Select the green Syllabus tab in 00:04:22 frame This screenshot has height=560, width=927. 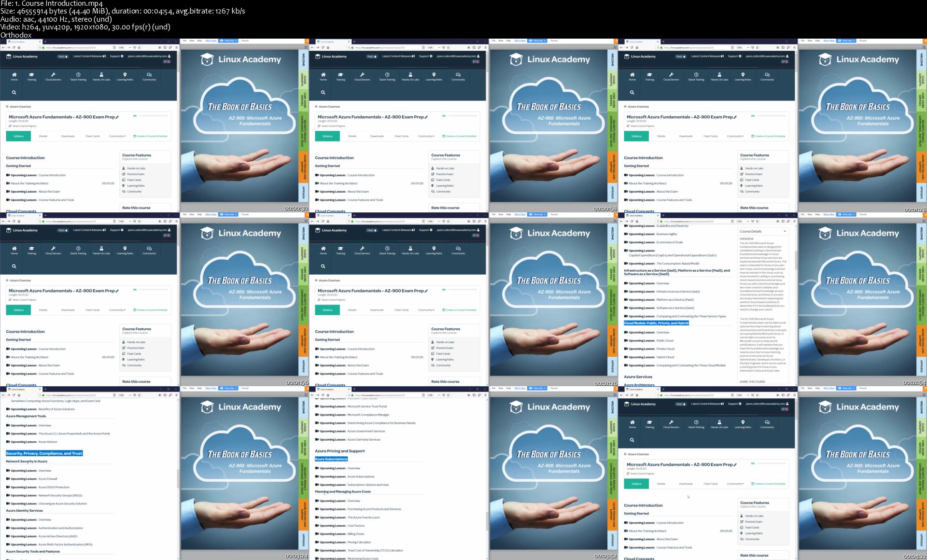tap(636, 484)
